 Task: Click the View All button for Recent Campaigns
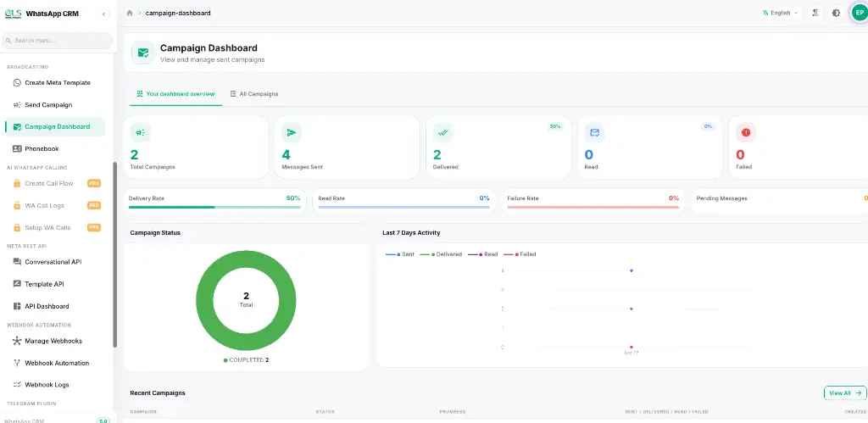[845, 393]
